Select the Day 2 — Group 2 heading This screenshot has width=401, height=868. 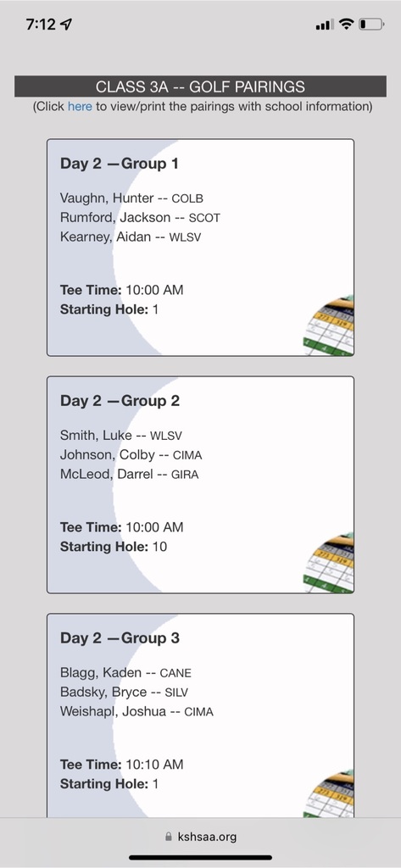[x=120, y=401]
